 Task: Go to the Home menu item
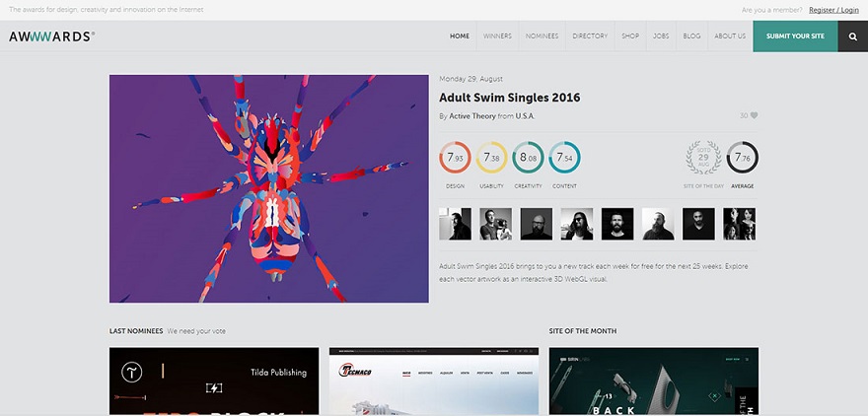click(x=460, y=36)
